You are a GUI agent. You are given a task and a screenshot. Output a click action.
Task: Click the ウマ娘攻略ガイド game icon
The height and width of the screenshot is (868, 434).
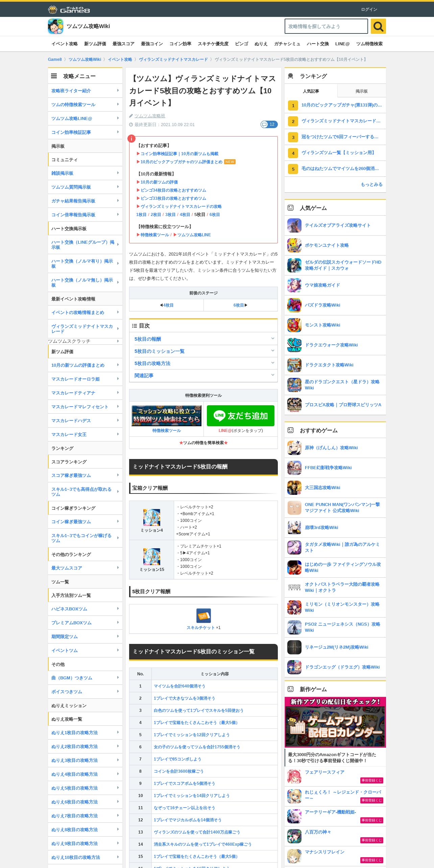(294, 285)
